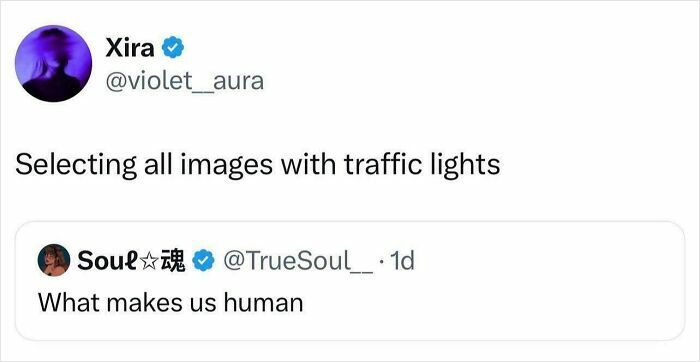Click the main tweet text about traffic lights
Screen dimensions: 700x362
(258, 166)
